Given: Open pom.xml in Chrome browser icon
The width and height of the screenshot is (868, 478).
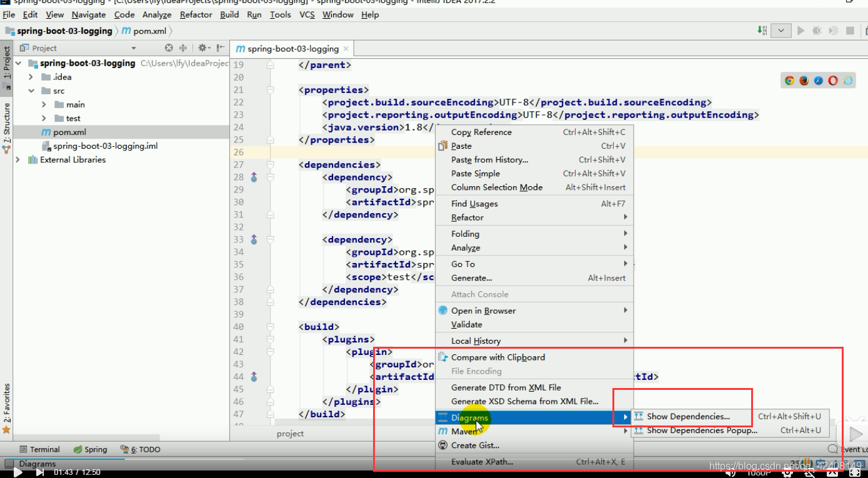Looking at the screenshot, I should point(789,81).
